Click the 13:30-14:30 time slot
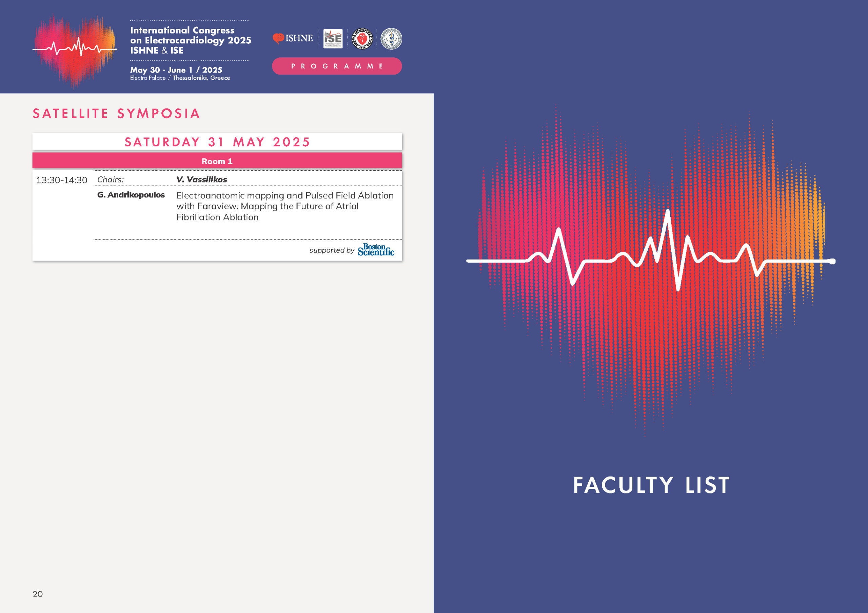This screenshot has height=613, width=868. (x=62, y=180)
